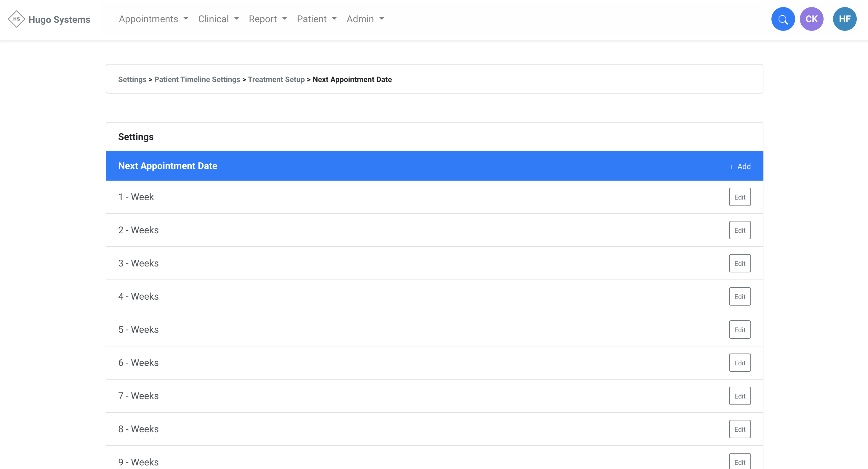Image resolution: width=868 pixels, height=469 pixels.
Task: Edit the 4 - Weeks entry
Action: coord(740,297)
